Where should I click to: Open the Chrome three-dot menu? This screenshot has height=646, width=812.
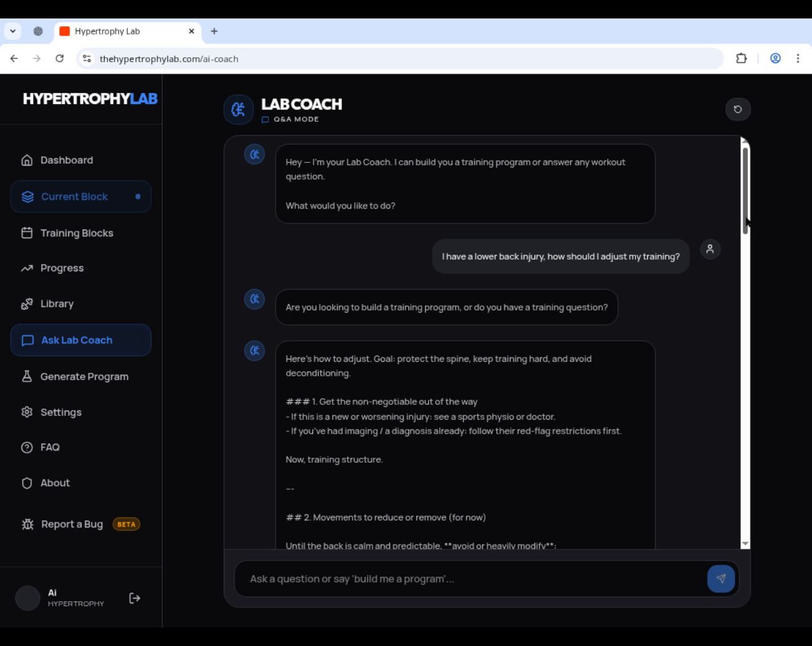click(798, 58)
